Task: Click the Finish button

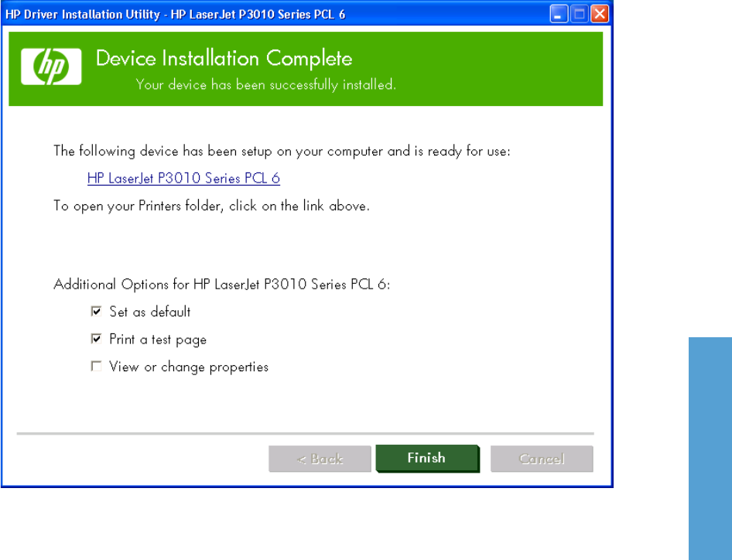Action: point(428,458)
